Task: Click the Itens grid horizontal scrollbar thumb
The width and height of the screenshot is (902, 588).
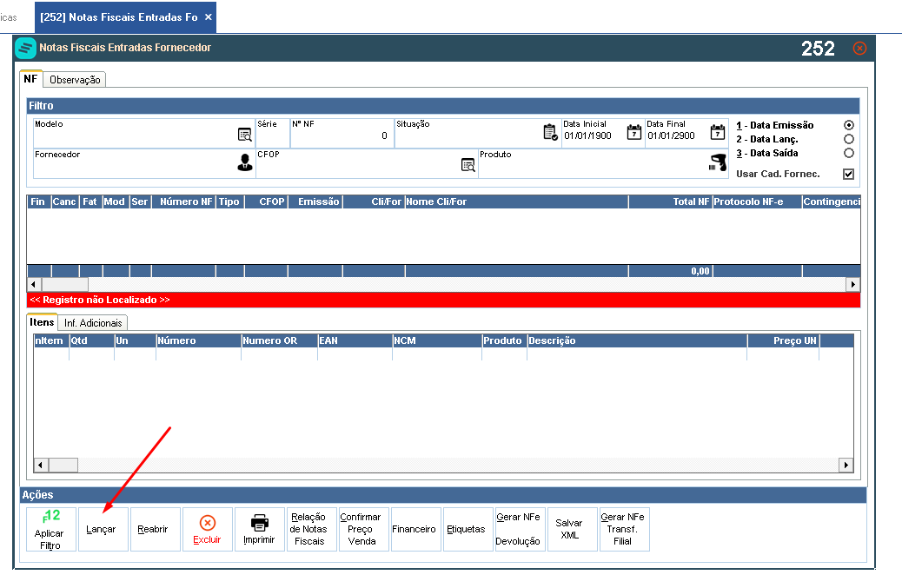Action: [63, 465]
